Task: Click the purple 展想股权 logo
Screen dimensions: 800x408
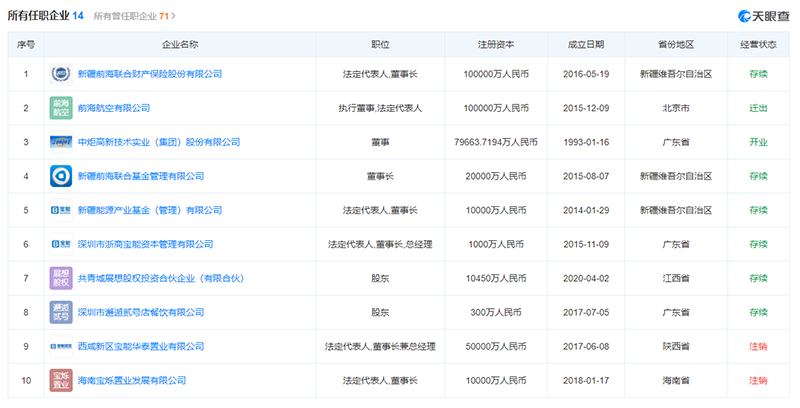Action: (x=61, y=278)
